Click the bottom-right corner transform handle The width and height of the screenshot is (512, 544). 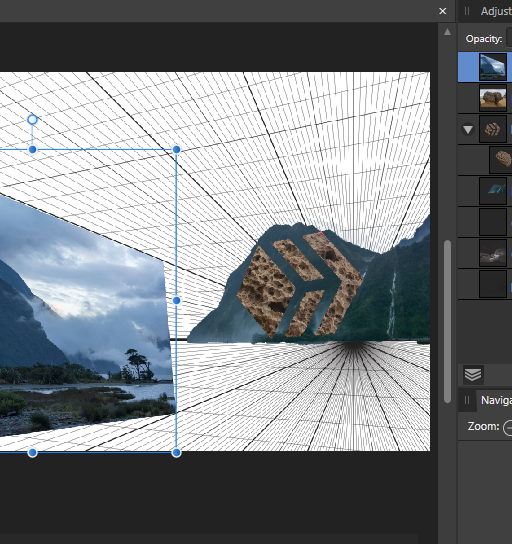[x=176, y=452]
